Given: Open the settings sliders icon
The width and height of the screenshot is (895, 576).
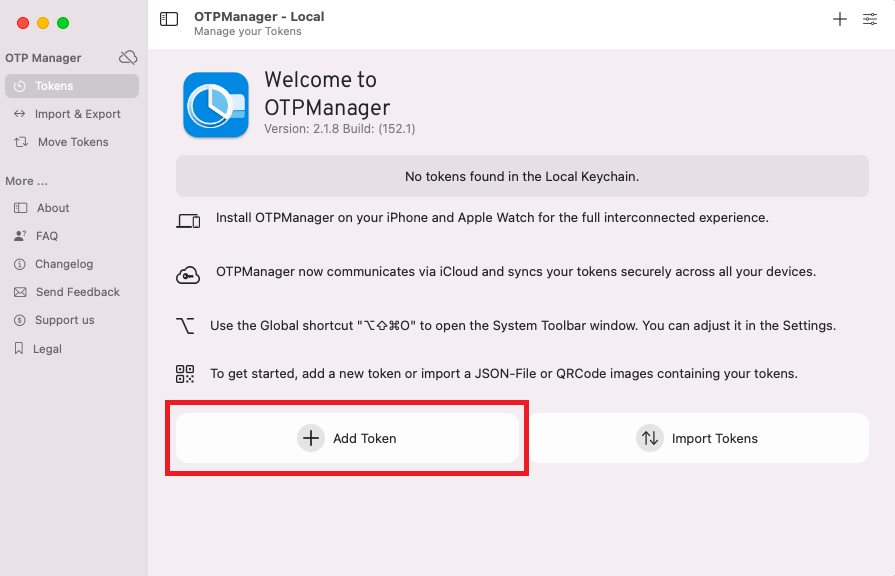Looking at the screenshot, I should coord(869,19).
